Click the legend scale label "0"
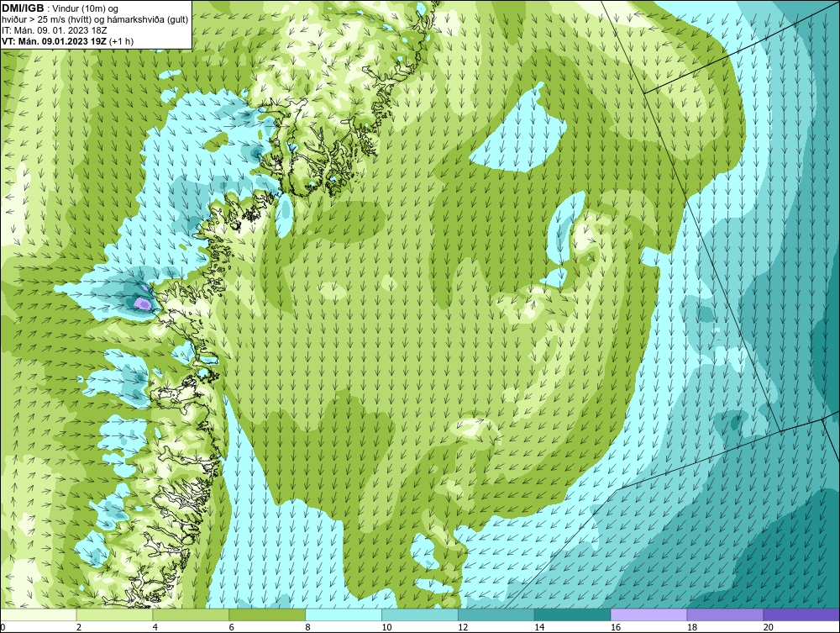840x633 pixels. pyautogui.click(x=3, y=627)
